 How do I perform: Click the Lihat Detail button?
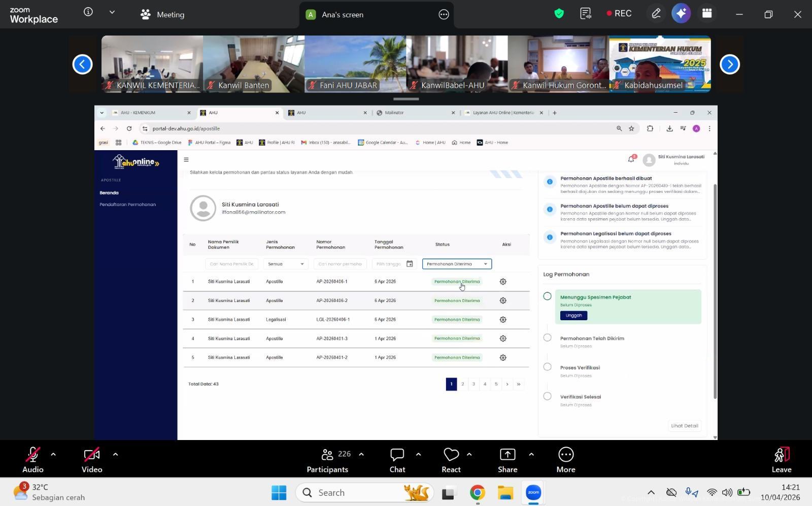coord(684,426)
